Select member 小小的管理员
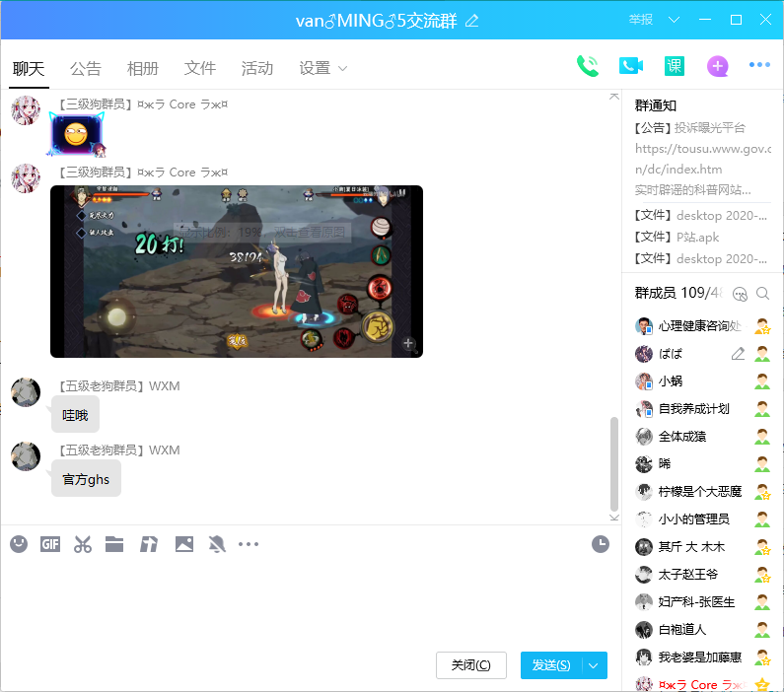The width and height of the screenshot is (784, 692). coord(702,519)
